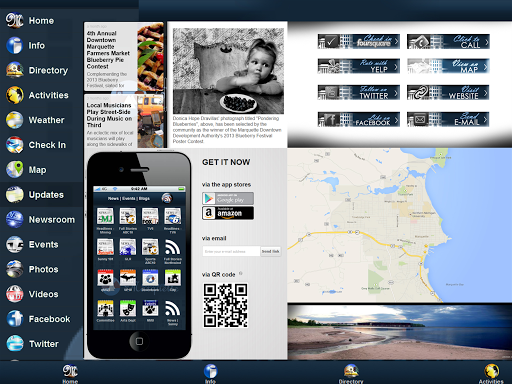Open the Weather sidebar icon

(15, 120)
